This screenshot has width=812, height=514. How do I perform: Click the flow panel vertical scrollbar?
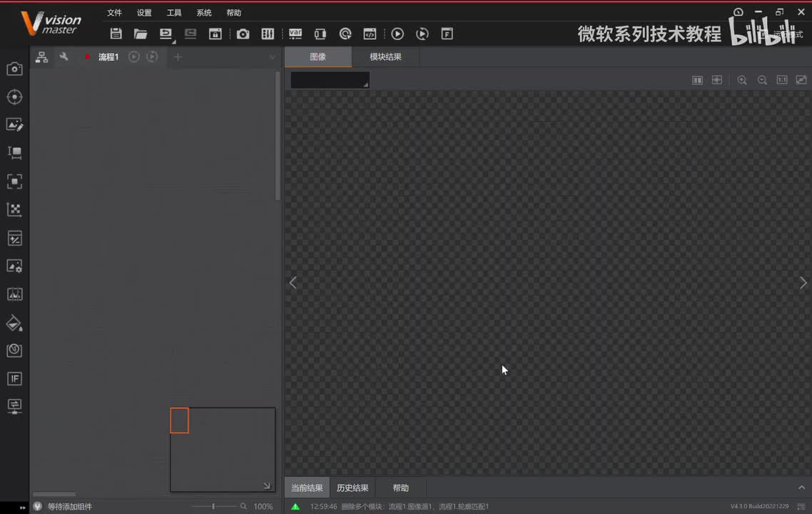click(x=278, y=136)
